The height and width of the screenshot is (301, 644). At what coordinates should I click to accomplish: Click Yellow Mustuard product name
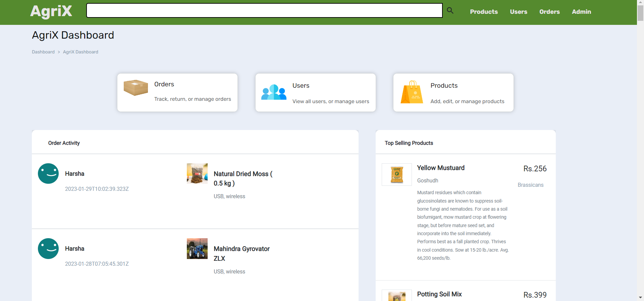(x=441, y=168)
